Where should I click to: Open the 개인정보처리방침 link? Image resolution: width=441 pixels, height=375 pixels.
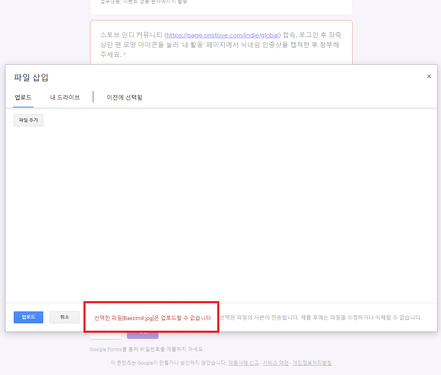312,363
